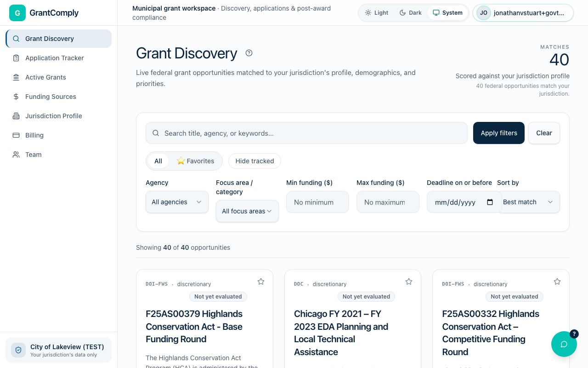Switch to Light theme
Viewport: 588px width, 368px height.
pyautogui.click(x=377, y=13)
